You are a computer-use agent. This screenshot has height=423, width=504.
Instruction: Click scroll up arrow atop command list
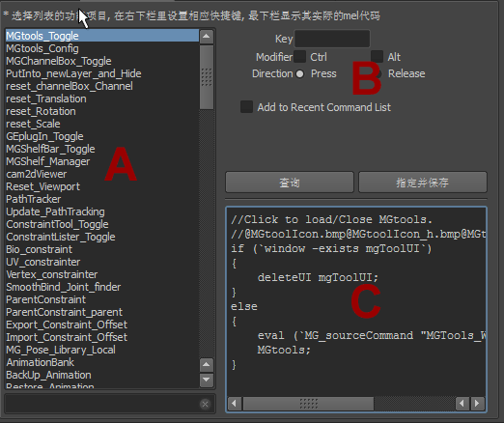[x=207, y=37]
